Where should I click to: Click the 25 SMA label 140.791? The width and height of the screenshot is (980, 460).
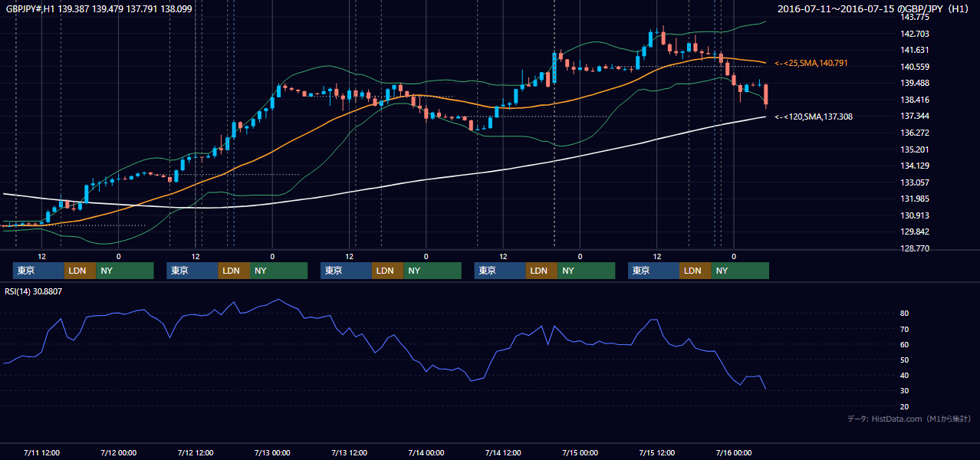811,63
